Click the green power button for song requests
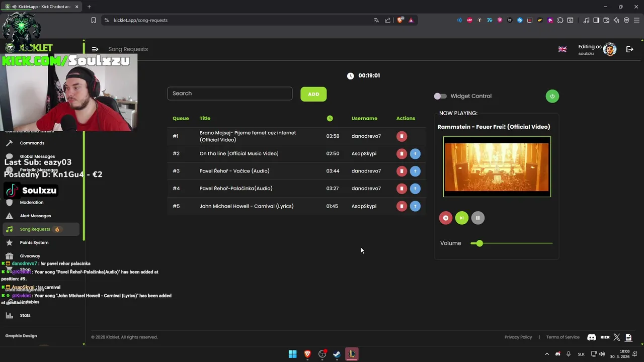 pos(552,96)
